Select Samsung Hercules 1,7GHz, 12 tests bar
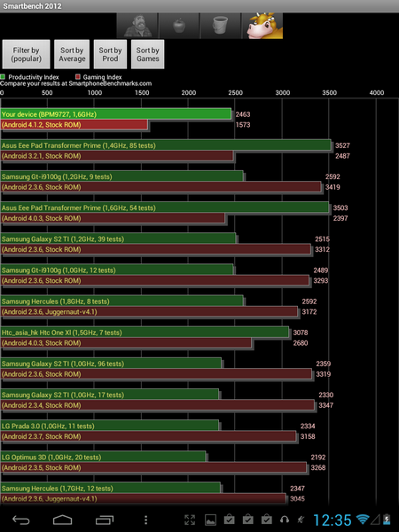The image size is (399, 532). (x=111, y=489)
